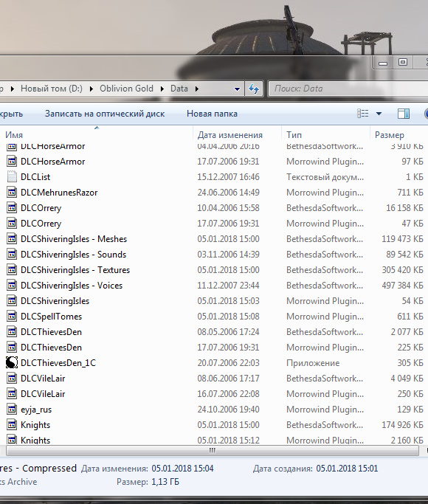The image size is (428, 504).
Task: Expand the address bar history dropdown
Action: coord(237,89)
